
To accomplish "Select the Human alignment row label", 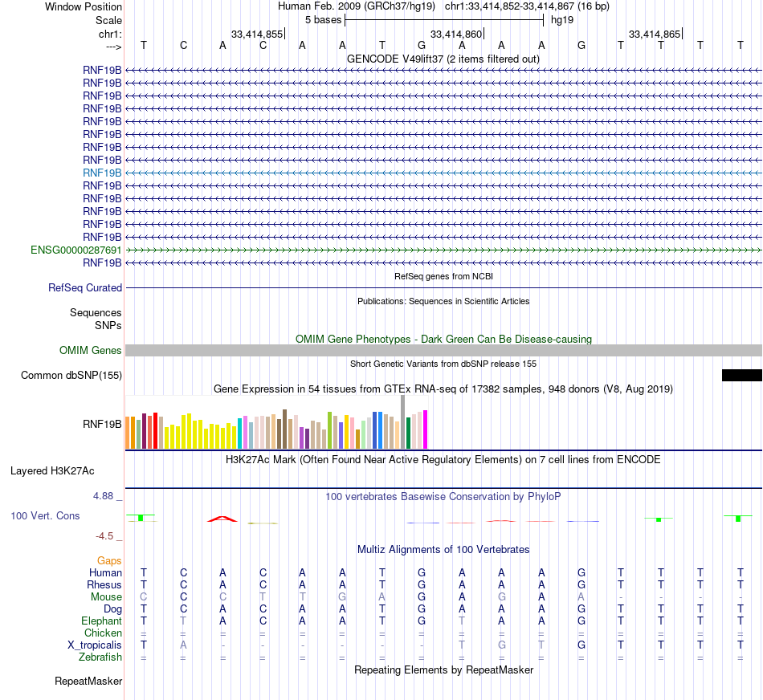I will click(105, 572).
